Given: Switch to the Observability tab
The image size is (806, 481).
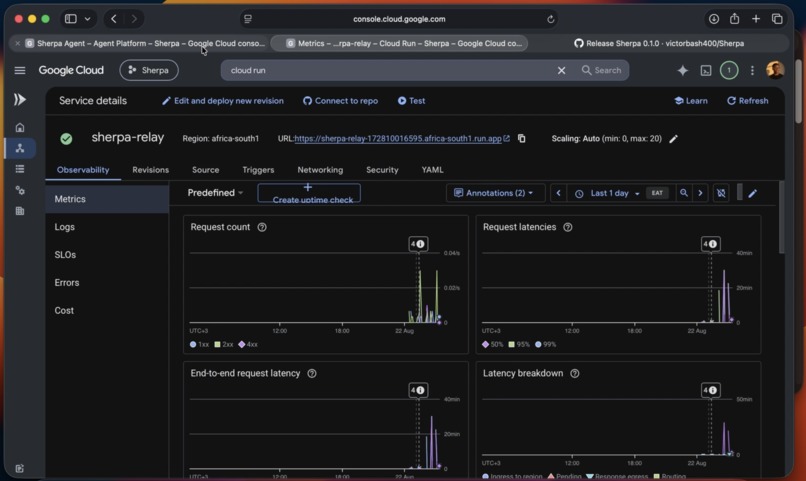Looking at the screenshot, I should pos(83,170).
